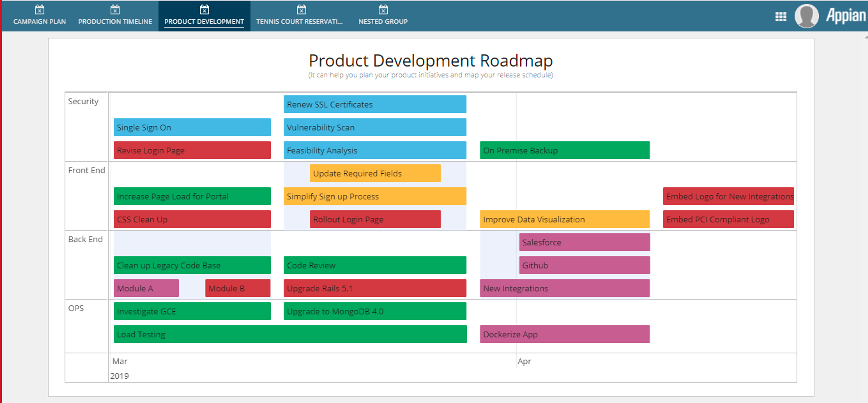Click the Update Required Fields item
The width and height of the screenshot is (868, 403).
375,173
